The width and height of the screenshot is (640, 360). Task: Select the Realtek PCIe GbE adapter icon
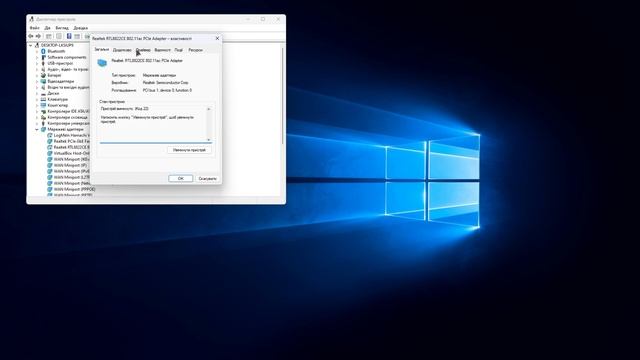(x=50, y=141)
